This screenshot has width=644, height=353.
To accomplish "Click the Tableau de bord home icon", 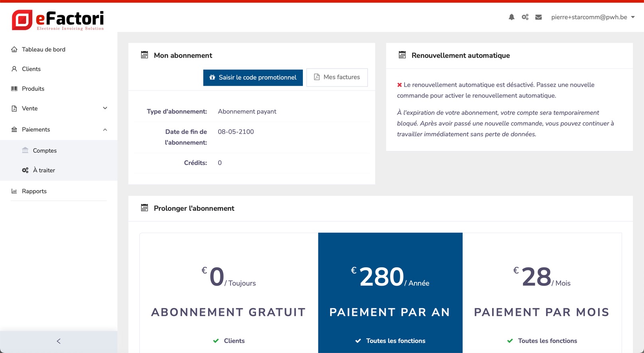I will coord(14,49).
